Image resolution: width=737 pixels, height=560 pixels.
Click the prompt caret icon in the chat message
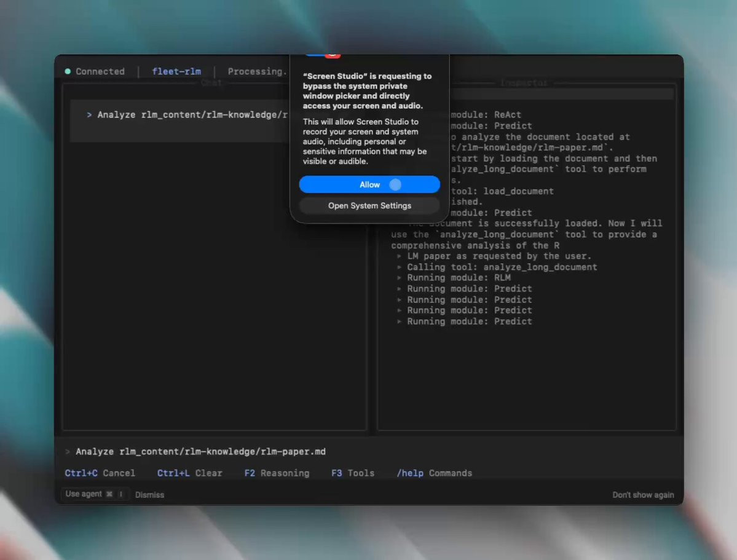pyautogui.click(x=89, y=115)
